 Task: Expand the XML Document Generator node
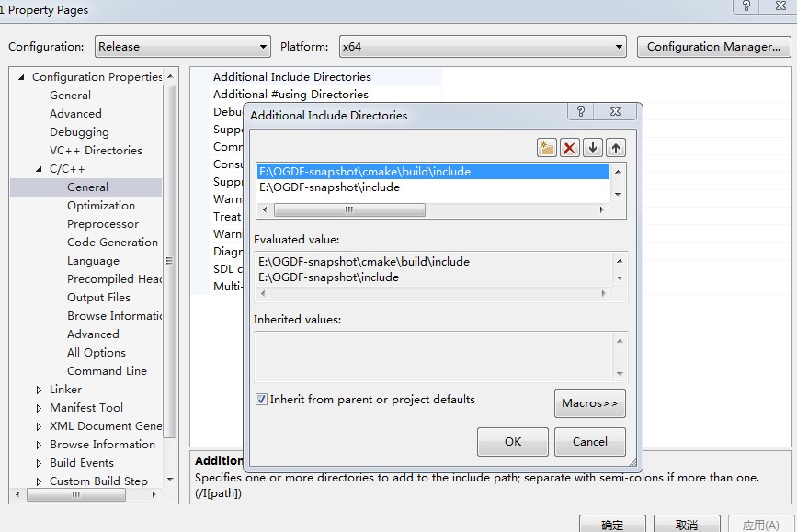39,426
